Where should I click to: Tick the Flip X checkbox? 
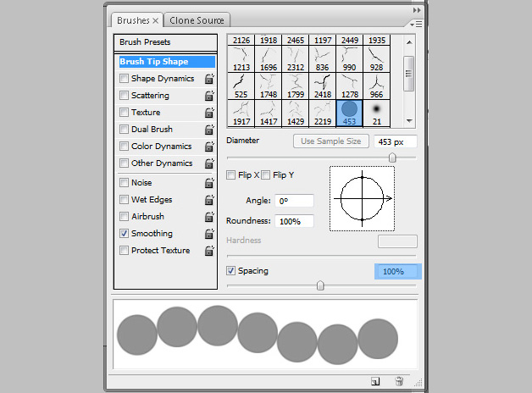(230, 175)
